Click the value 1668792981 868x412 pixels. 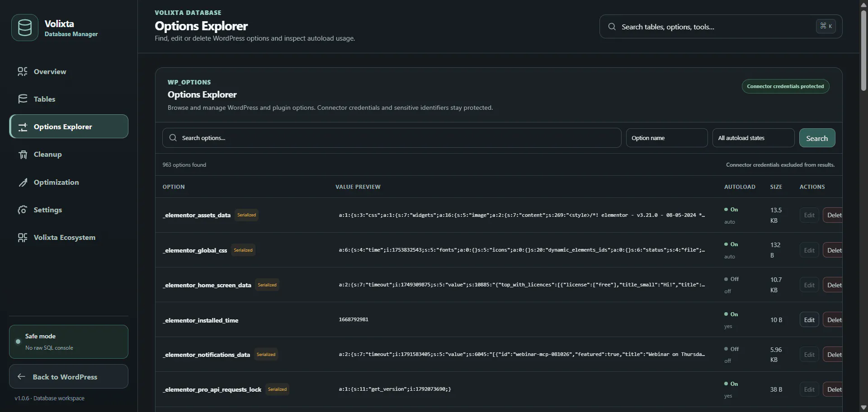point(354,319)
